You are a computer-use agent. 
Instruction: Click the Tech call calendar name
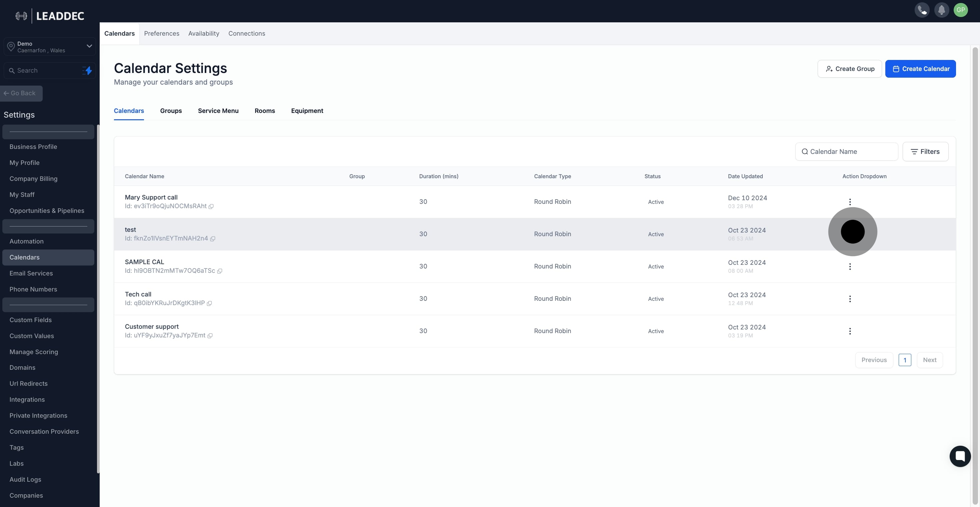(x=138, y=294)
